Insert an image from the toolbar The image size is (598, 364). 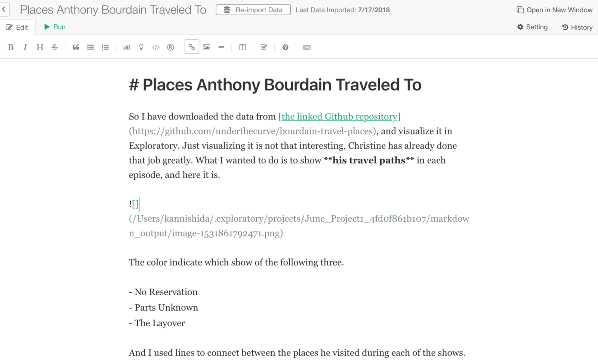point(206,47)
